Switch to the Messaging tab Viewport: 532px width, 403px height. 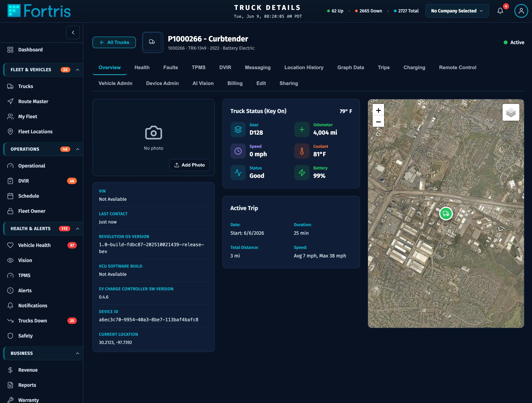[258, 67]
